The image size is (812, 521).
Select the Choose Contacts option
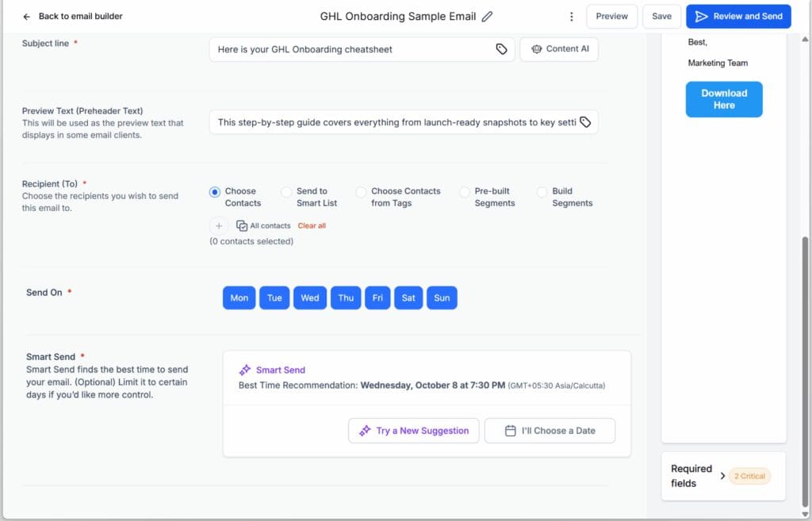coord(215,191)
